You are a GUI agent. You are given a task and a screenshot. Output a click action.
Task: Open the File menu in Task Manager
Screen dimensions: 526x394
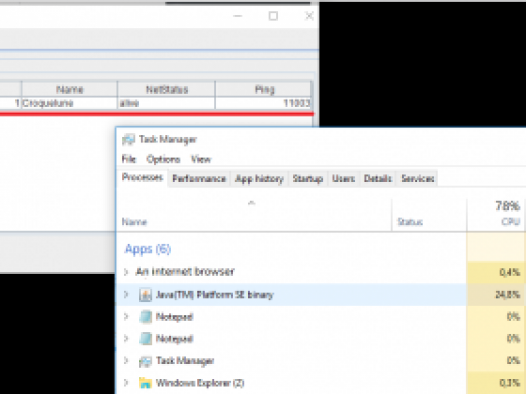129,159
